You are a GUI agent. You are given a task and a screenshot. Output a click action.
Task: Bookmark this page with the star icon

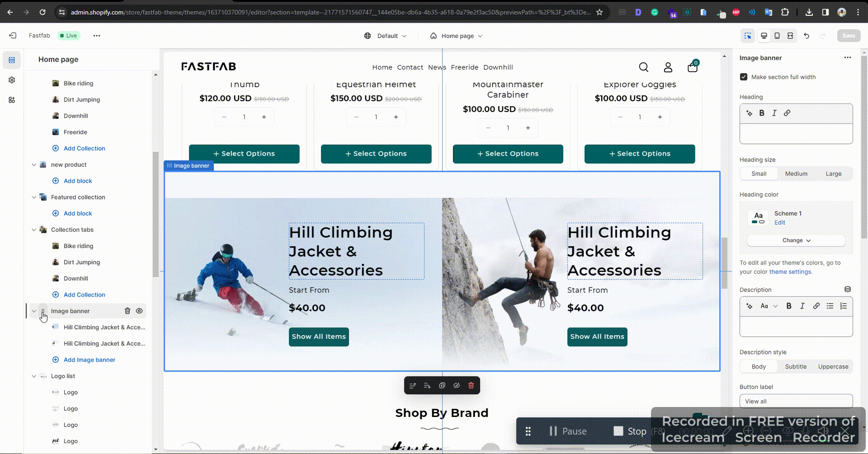point(599,12)
